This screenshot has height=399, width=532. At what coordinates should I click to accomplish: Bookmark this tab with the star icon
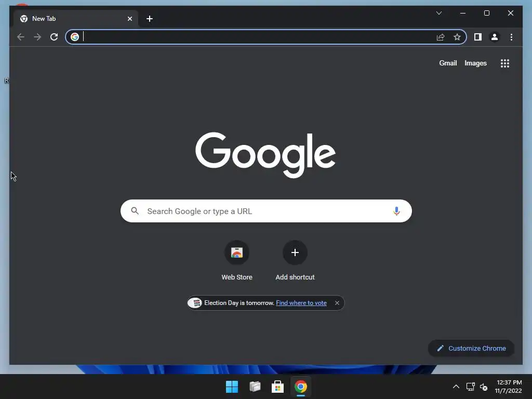457,37
